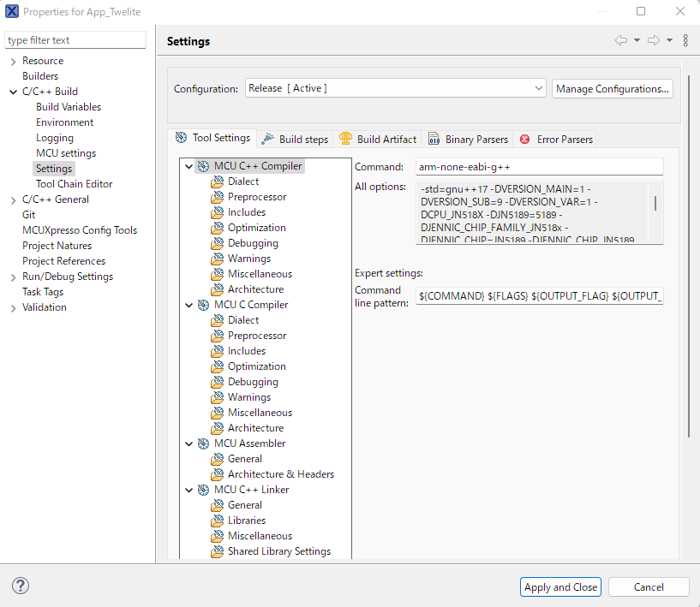This screenshot has width=700, height=607.
Task: Click Optimization icon under MCU C Compiler
Action: click(218, 366)
